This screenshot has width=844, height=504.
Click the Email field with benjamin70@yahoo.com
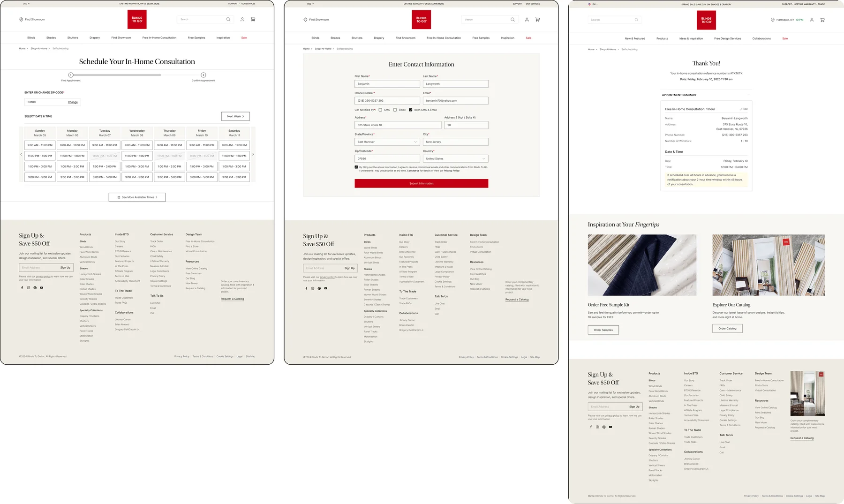point(455,101)
